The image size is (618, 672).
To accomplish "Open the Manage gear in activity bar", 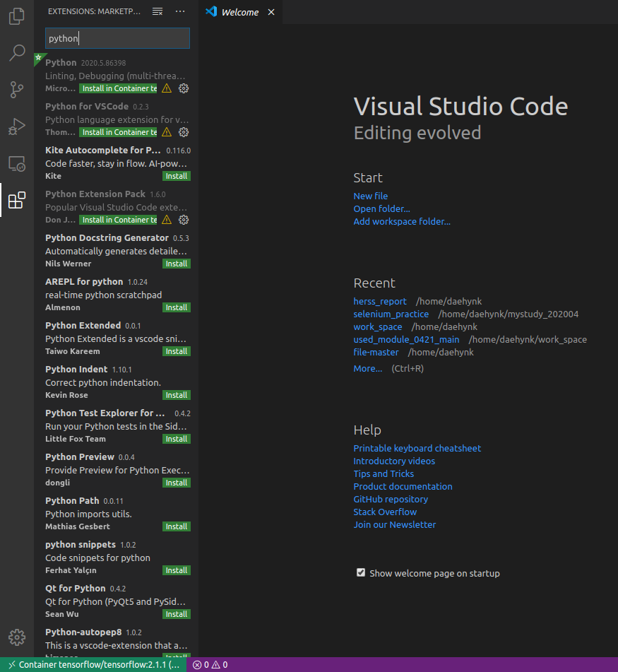I will click(17, 637).
